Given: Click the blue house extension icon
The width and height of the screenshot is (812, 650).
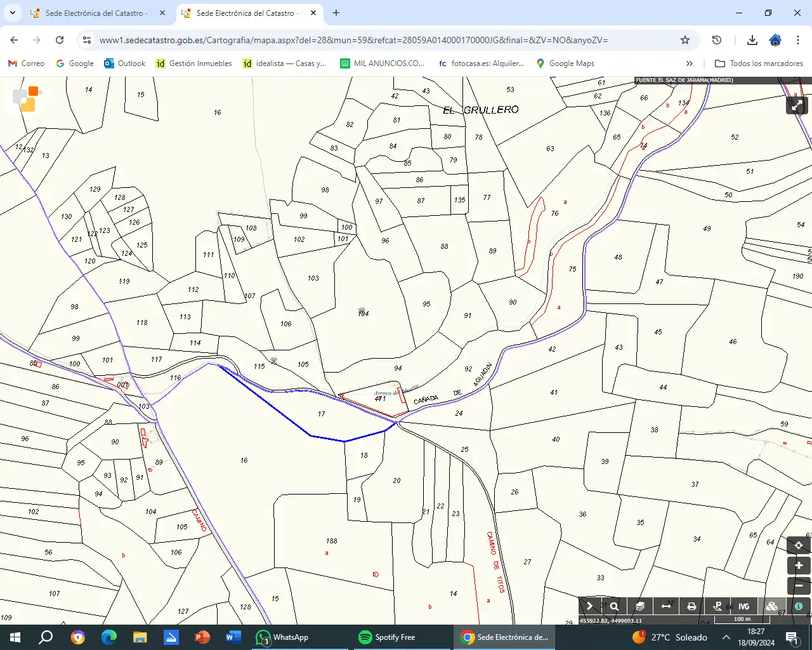Looking at the screenshot, I should (775, 40).
